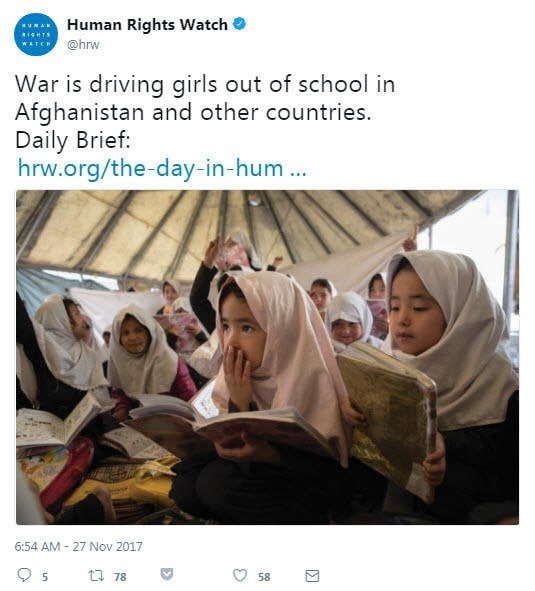Save tweet using the Pocket icon
Viewport: 535px width, 591px height.
167,574
